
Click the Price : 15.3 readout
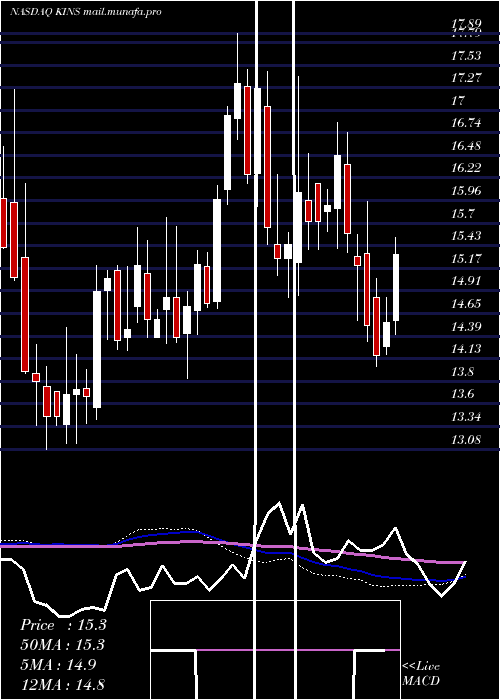click(x=63, y=625)
